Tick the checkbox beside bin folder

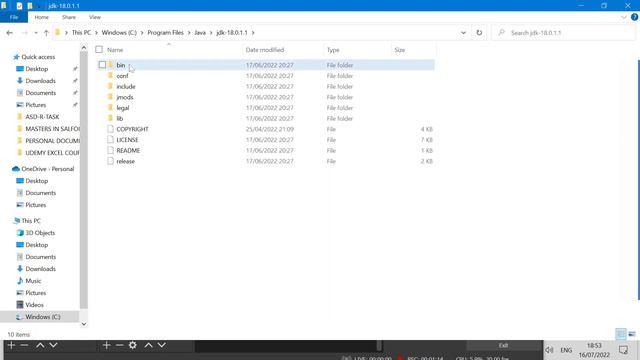click(x=102, y=64)
